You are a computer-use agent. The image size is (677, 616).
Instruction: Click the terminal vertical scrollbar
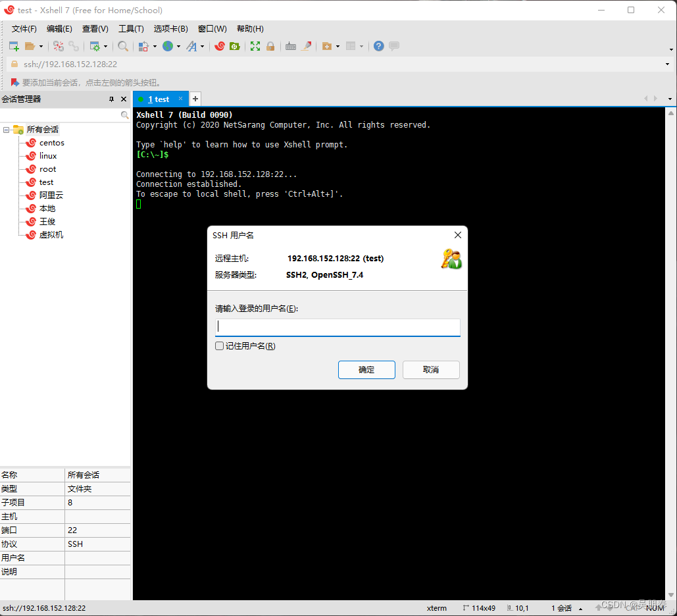671,354
